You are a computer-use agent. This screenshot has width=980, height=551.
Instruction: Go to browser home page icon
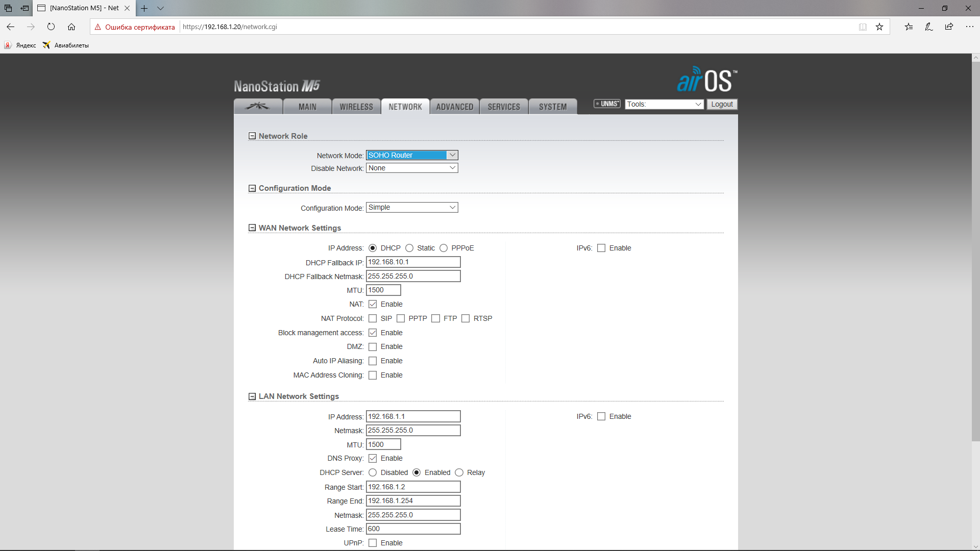point(71,27)
